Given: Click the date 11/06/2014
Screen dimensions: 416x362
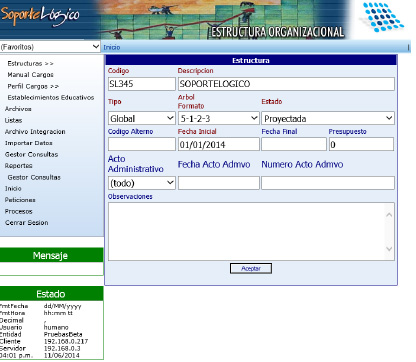Looking at the screenshot, I should click(x=62, y=355).
